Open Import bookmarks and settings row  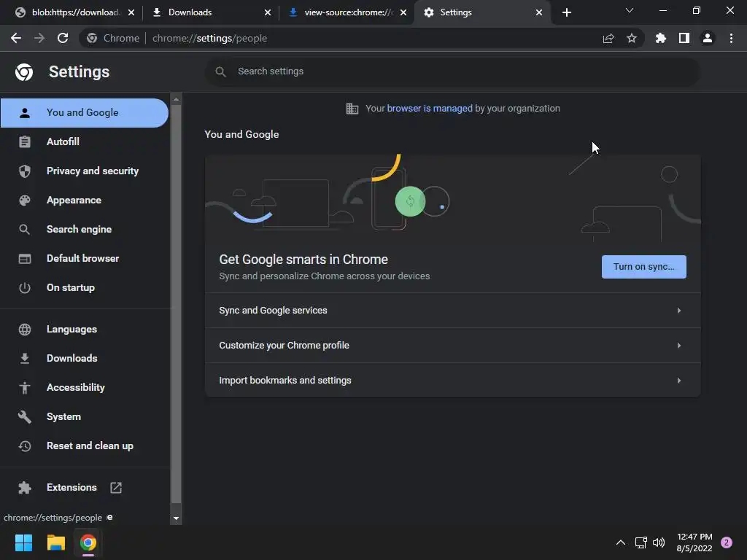click(452, 381)
